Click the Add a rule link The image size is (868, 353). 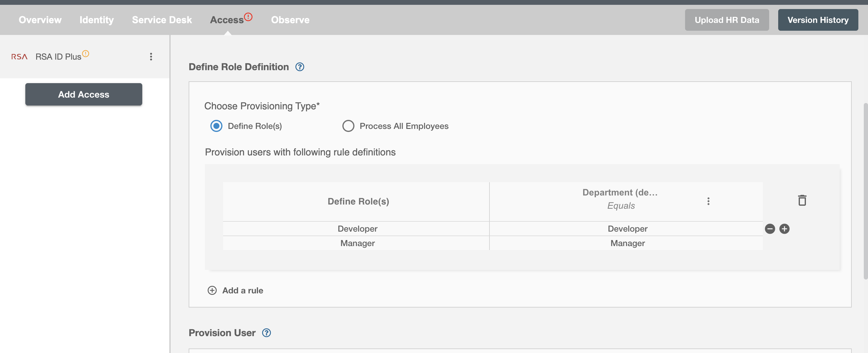click(243, 290)
